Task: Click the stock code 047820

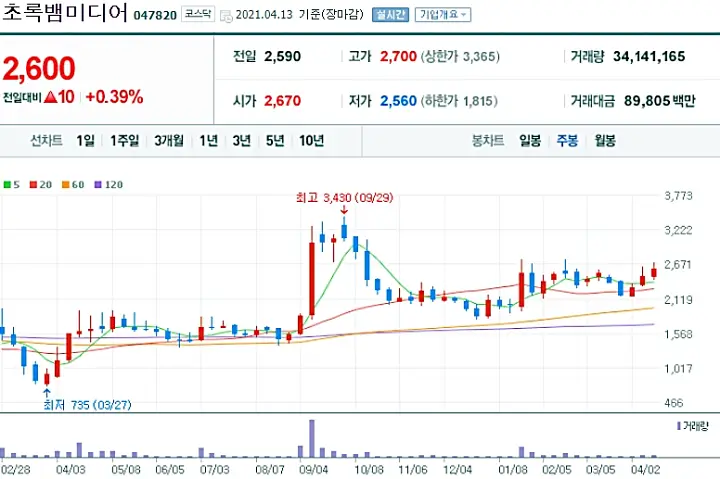Action: click(x=155, y=15)
